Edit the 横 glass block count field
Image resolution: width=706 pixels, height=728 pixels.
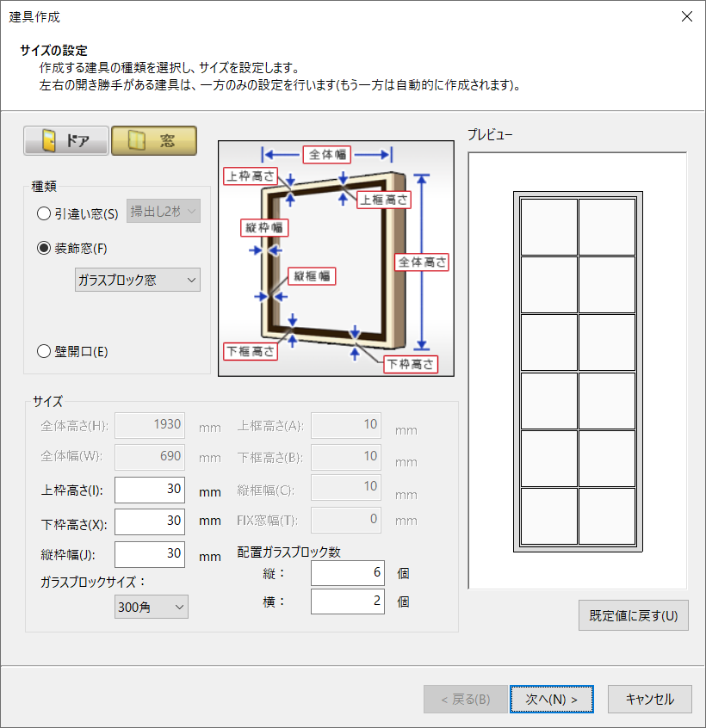point(347,602)
